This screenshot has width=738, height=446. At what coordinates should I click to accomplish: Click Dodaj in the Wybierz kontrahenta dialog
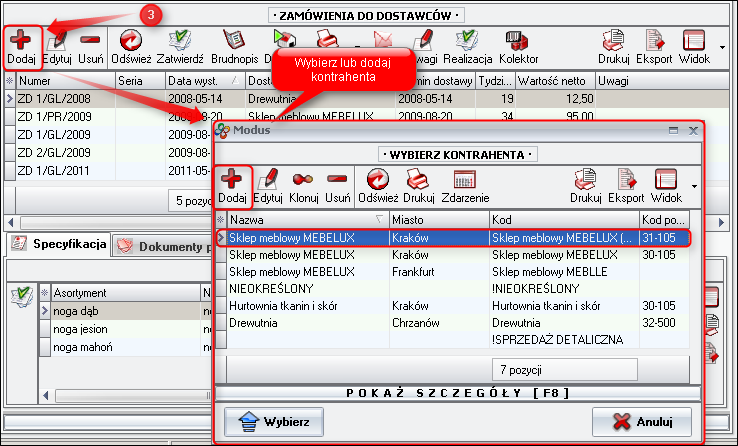coord(233,185)
